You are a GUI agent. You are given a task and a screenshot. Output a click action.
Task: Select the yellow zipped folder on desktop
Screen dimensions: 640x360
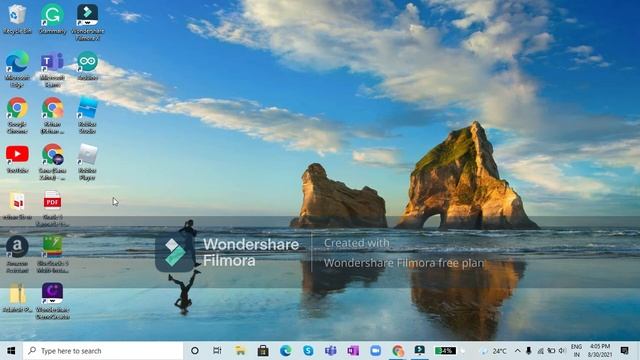(17, 297)
